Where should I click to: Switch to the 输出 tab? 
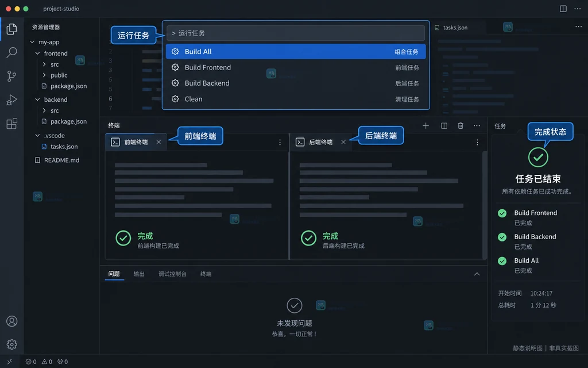point(139,274)
